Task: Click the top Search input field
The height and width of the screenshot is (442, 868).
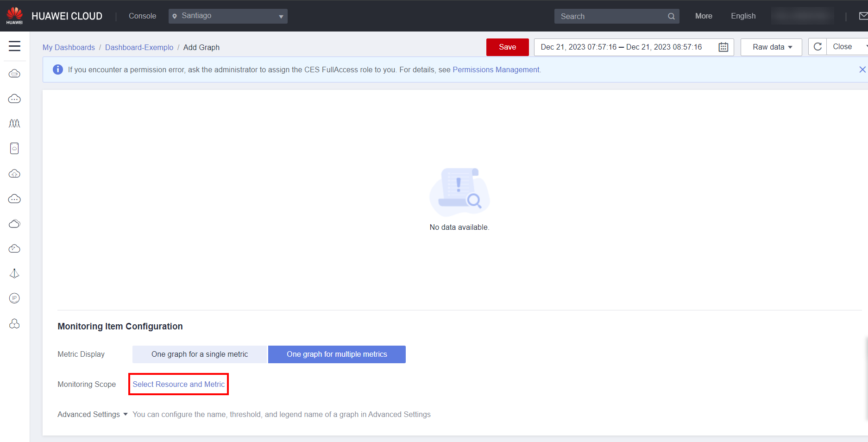Action: point(611,16)
